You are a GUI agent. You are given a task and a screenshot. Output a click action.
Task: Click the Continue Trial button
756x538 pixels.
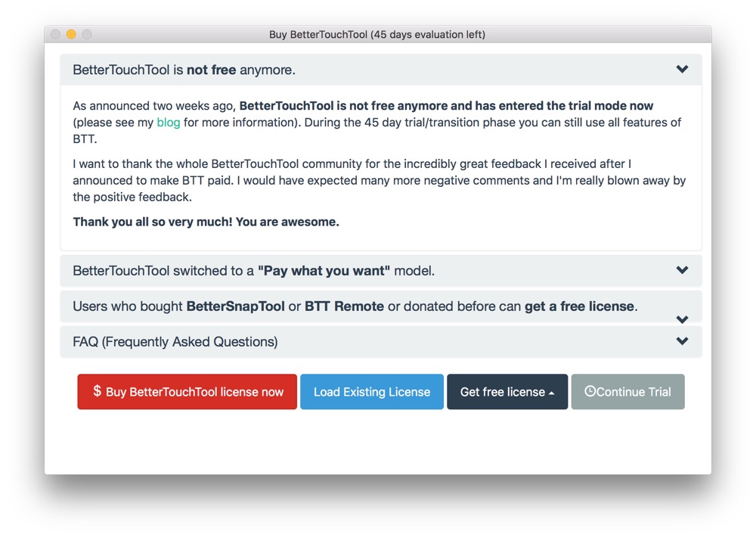click(627, 392)
